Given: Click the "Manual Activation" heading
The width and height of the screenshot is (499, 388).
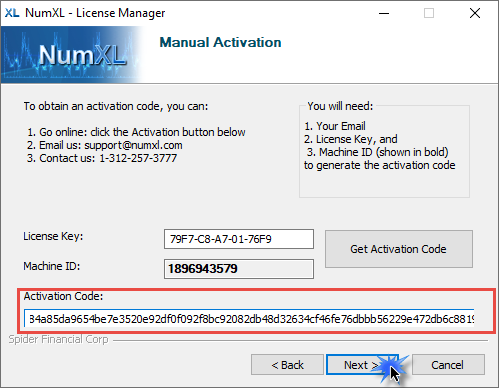Looking at the screenshot, I should [220, 42].
